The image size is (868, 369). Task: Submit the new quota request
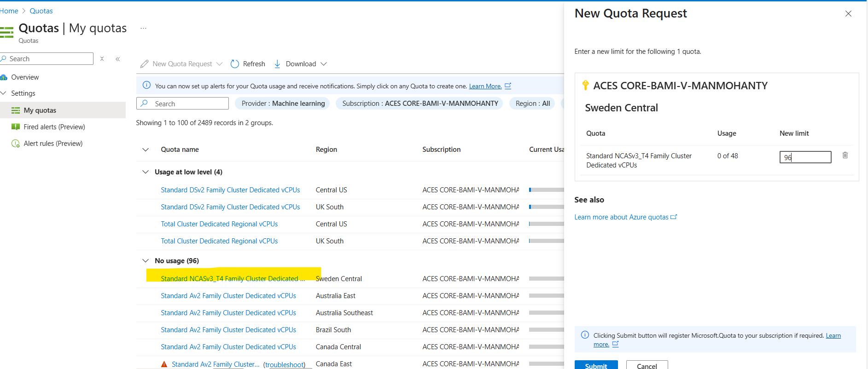pyautogui.click(x=596, y=365)
